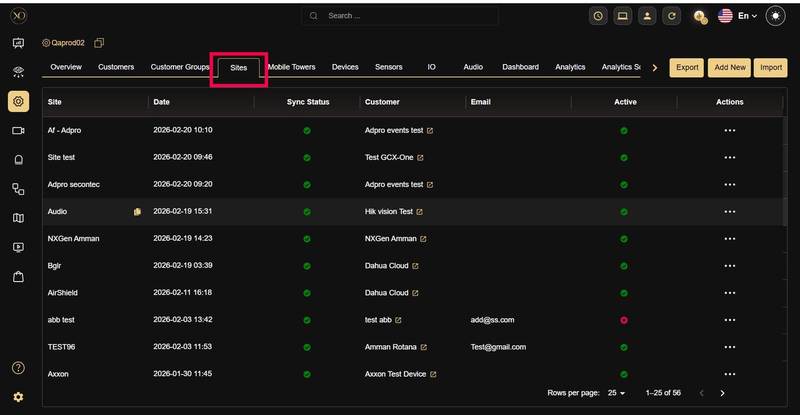Open customer link icon beside Amman Rotana

pyautogui.click(x=423, y=347)
